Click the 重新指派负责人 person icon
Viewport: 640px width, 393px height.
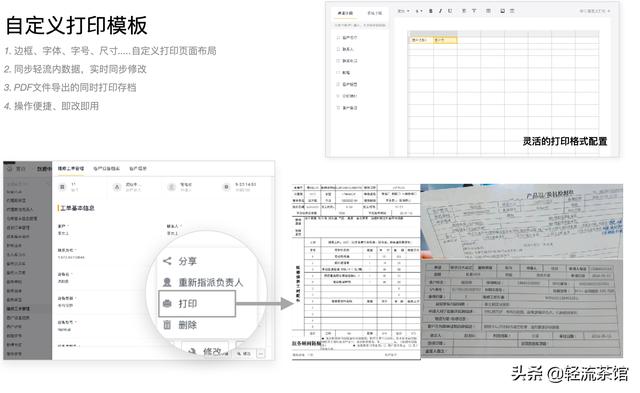coord(167,282)
